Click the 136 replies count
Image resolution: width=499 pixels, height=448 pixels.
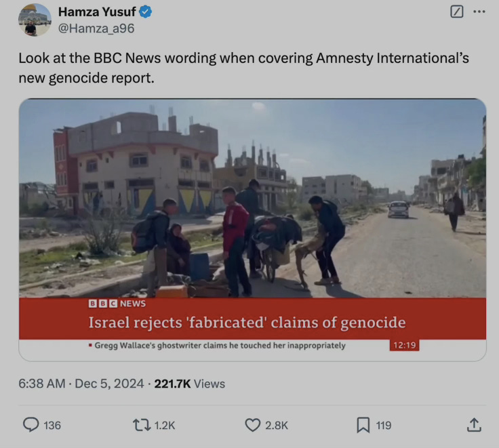tap(52, 426)
